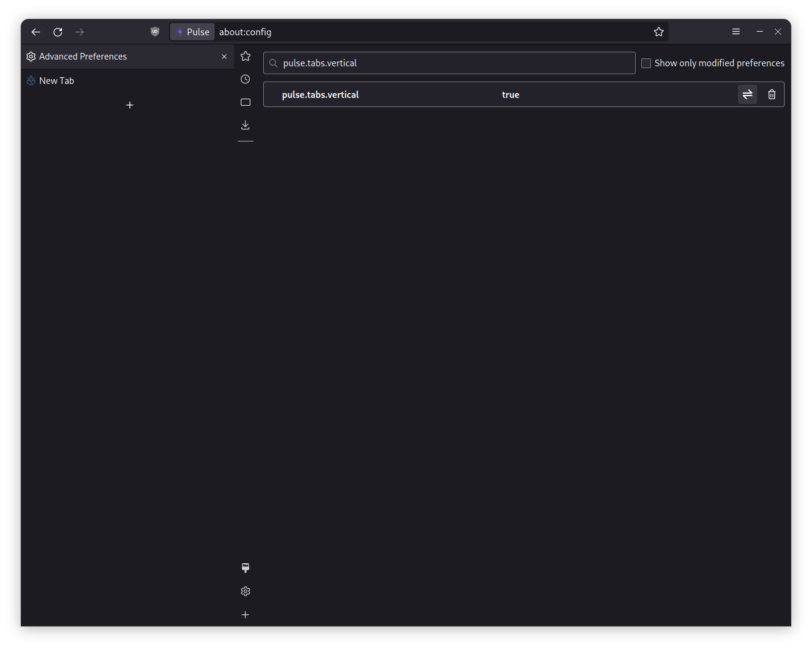Open the application menu (hamburger)
This screenshot has height=649, width=812.
tap(736, 32)
